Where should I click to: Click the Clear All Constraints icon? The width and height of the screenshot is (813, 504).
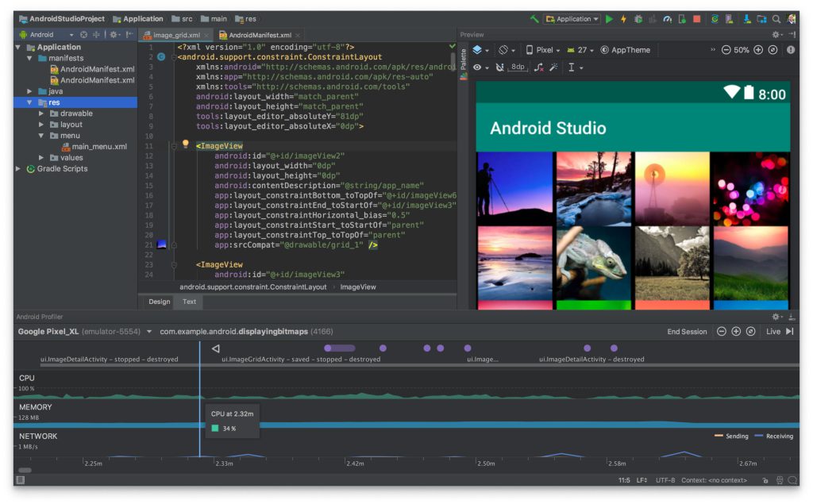tap(539, 67)
